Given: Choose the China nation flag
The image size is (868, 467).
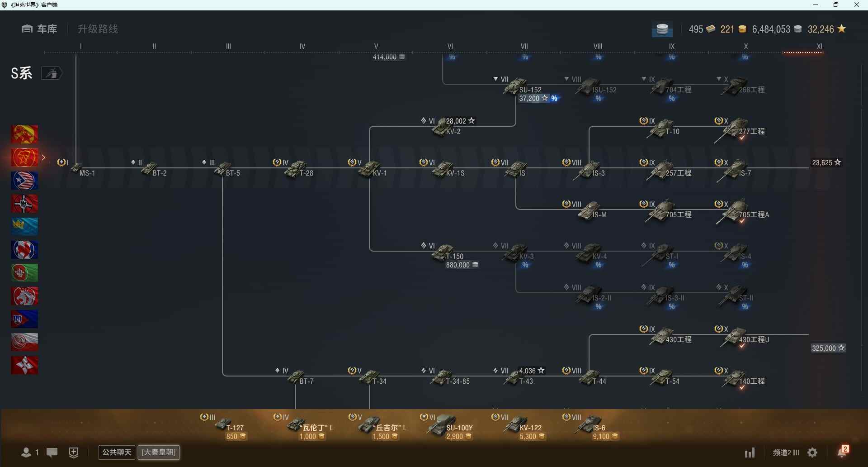Looking at the screenshot, I should tap(24, 134).
